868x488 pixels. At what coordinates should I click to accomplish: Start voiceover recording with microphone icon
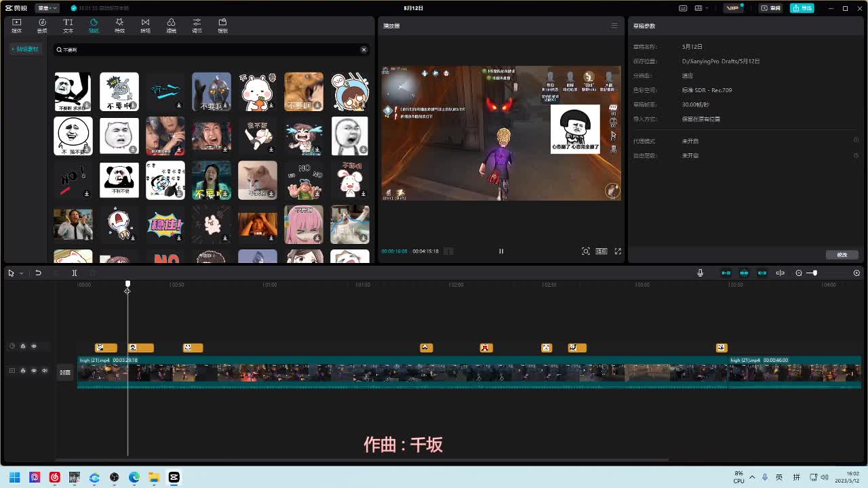pos(700,273)
